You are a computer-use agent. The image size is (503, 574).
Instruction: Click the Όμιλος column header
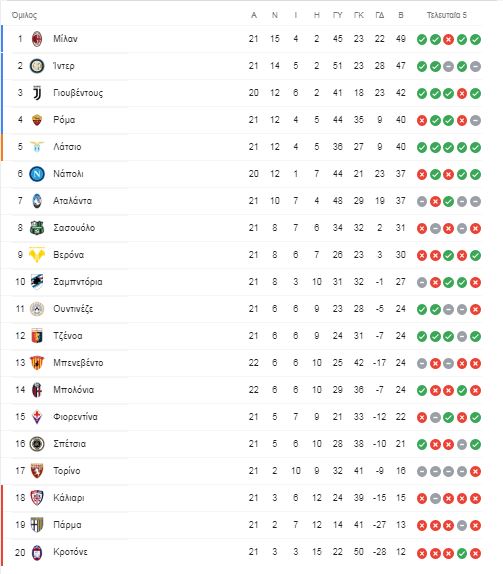24,15
